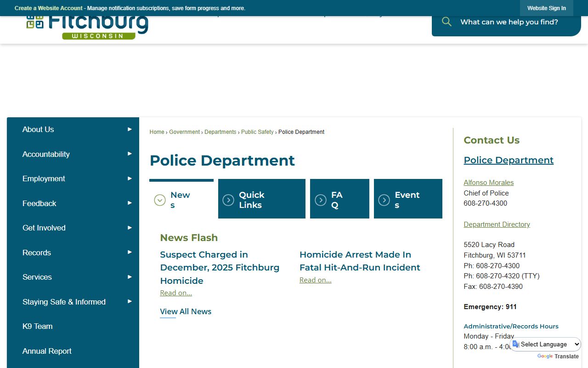Switch to the Events tab

[408, 199]
